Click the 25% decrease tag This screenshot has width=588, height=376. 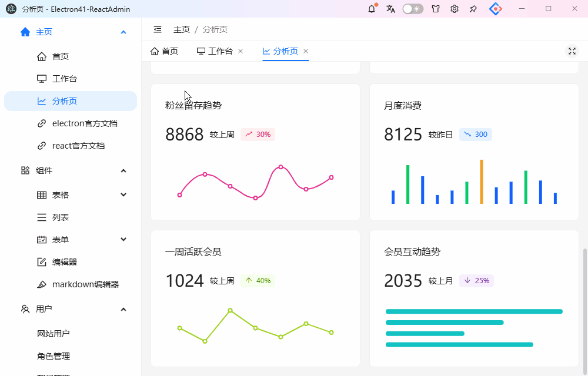click(x=476, y=280)
